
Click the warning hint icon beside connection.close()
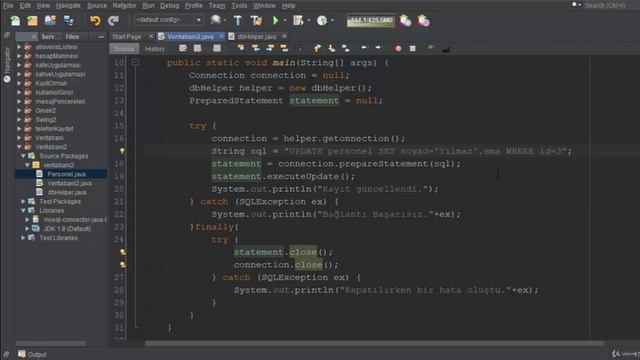coord(122,265)
